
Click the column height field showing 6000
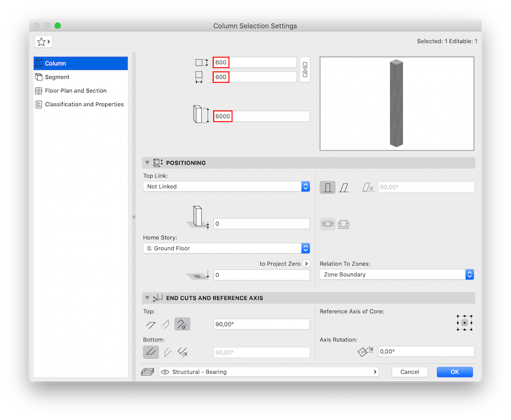(261, 116)
